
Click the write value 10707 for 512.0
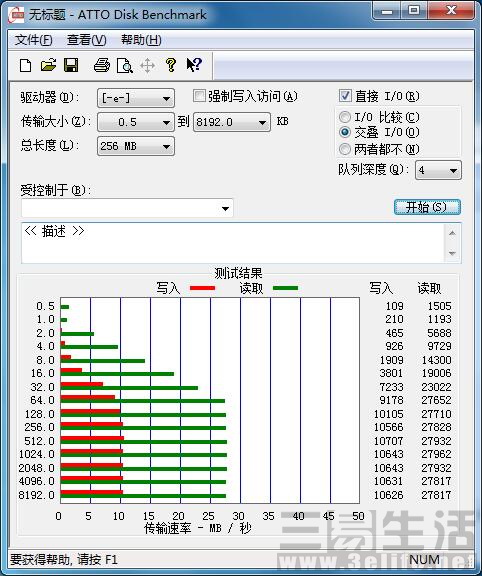click(388, 440)
